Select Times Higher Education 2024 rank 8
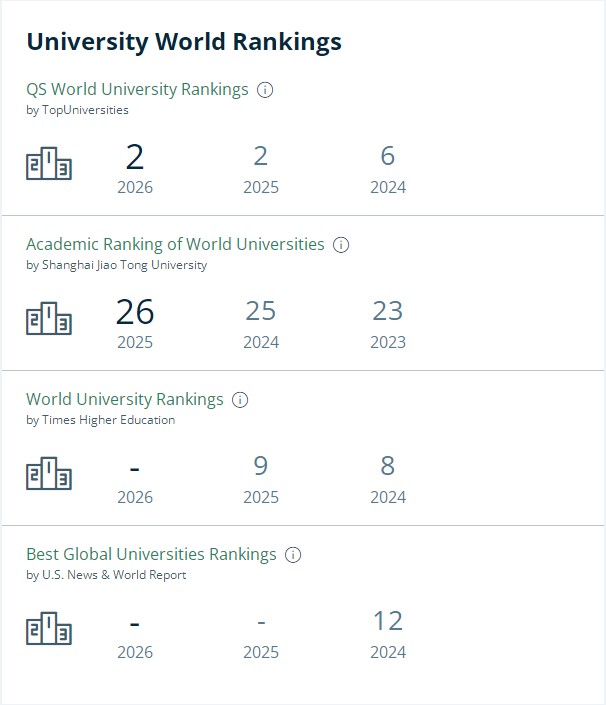Image resolution: width=606 pixels, height=705 pixels. pos(388,466)
